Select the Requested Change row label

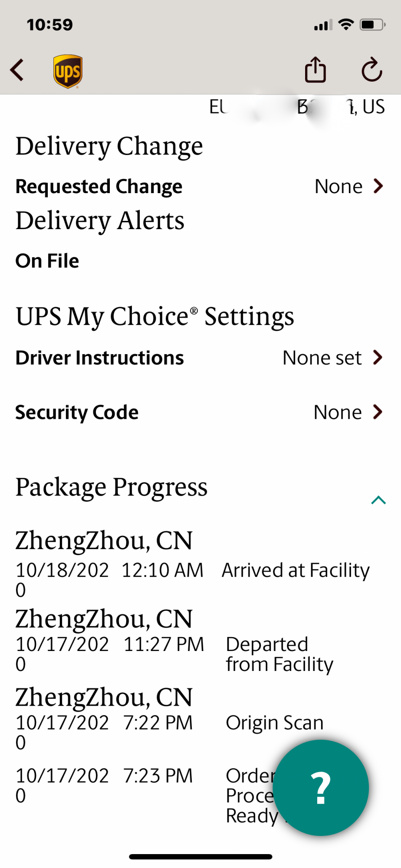coord(99,187)
